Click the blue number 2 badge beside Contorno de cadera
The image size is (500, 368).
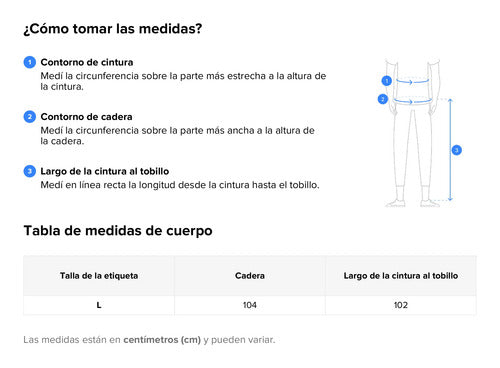30,117
